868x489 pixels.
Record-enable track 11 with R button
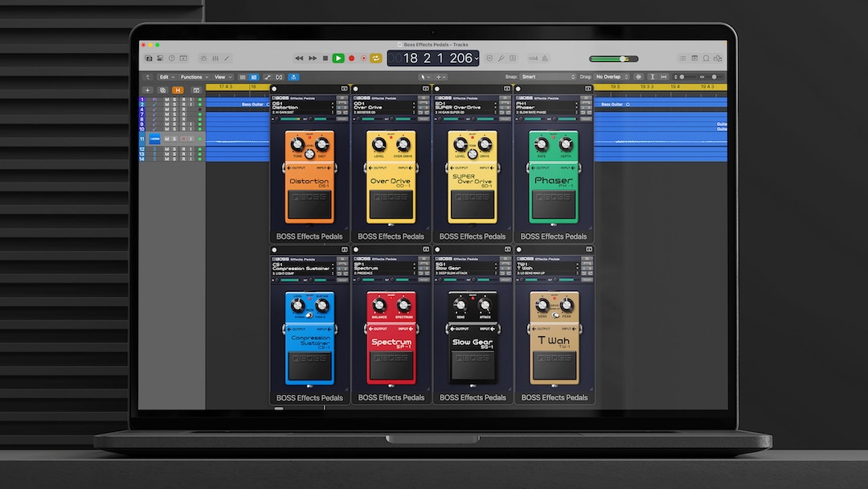click(x=184, y=139)
